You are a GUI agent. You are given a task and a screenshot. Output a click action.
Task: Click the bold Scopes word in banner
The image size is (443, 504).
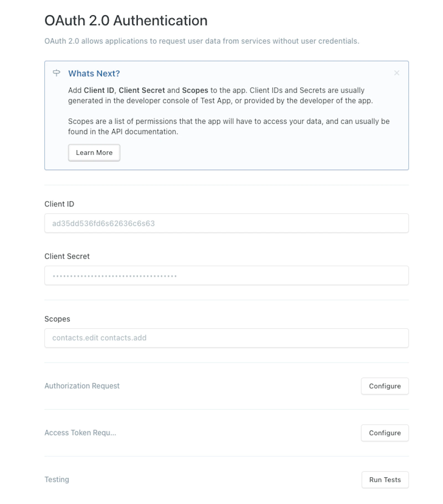pos(195,90)
